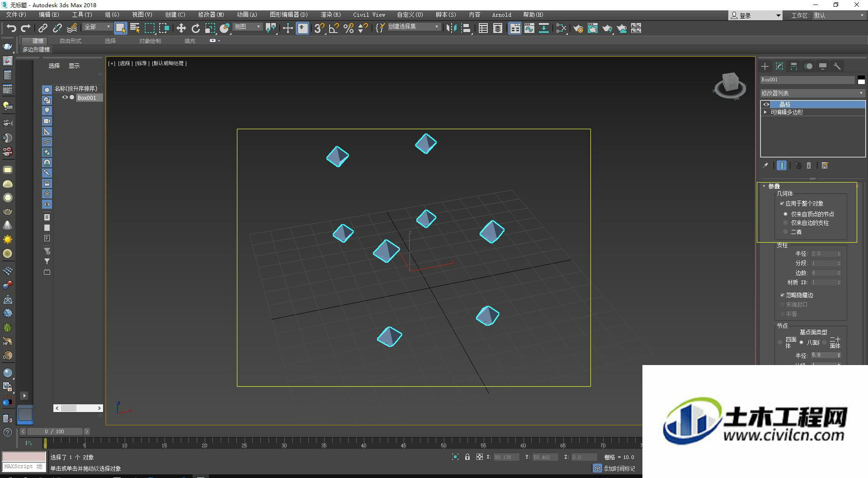
Task: Click Remove Modifier trash icon
Action: tap(809, 165)
